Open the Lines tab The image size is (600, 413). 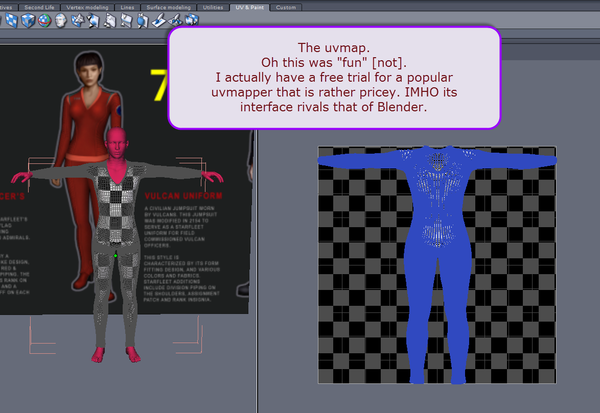point(127,7)
